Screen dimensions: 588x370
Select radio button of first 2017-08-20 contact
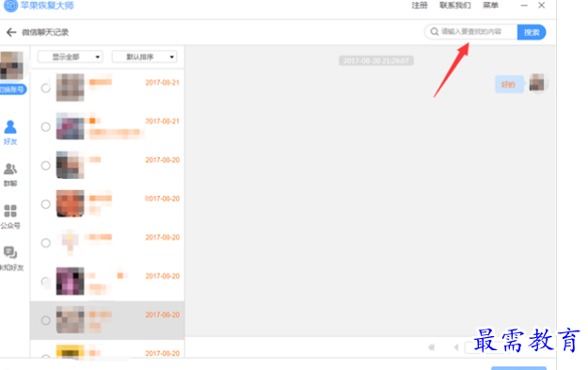click(46, 166)
